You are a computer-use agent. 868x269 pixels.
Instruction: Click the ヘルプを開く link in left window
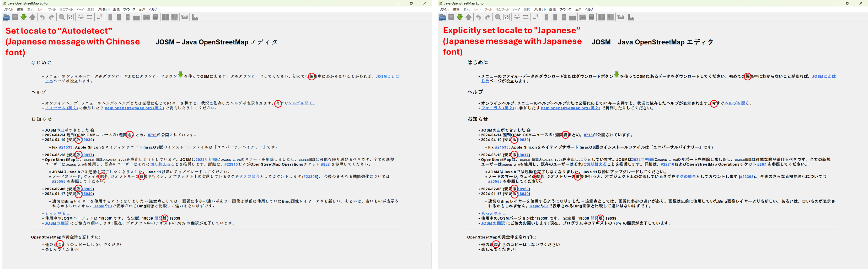pos(300,103)
